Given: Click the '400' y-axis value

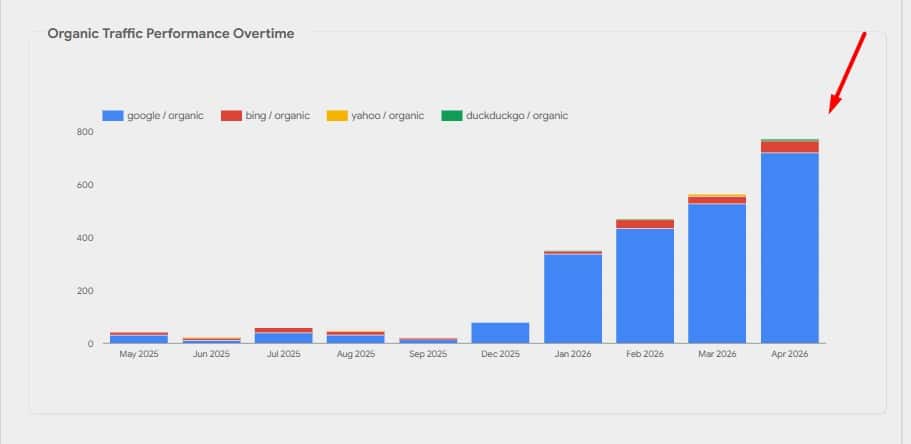Looking at the screenshot, I should coord(85,238).
